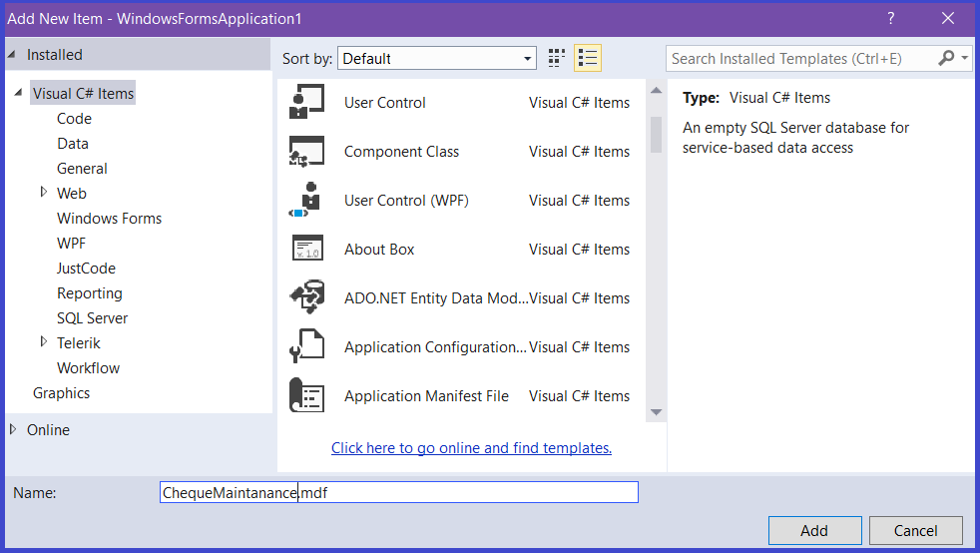Screen dimensions: 980x553
Task: Click the Application Configuration File icon
Action: [x=306, y=347]
